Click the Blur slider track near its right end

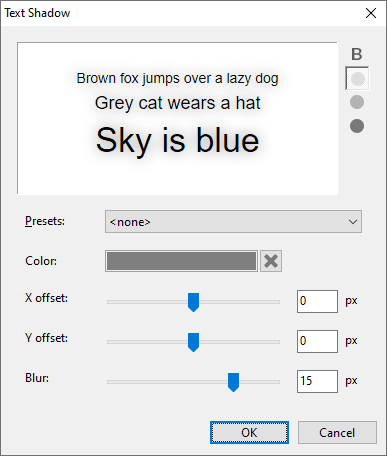pyautogui.click(x=272, y=382)
